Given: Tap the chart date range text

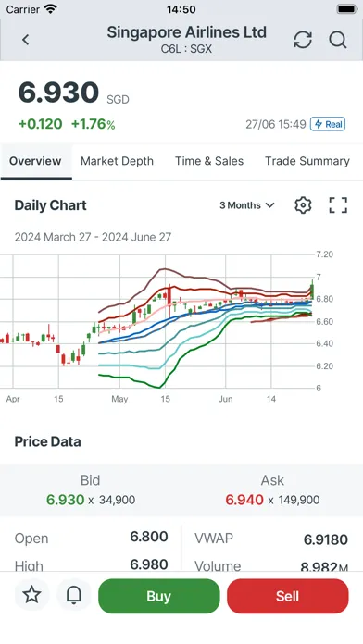Looking at the screenshot, I should coord(93,237).
